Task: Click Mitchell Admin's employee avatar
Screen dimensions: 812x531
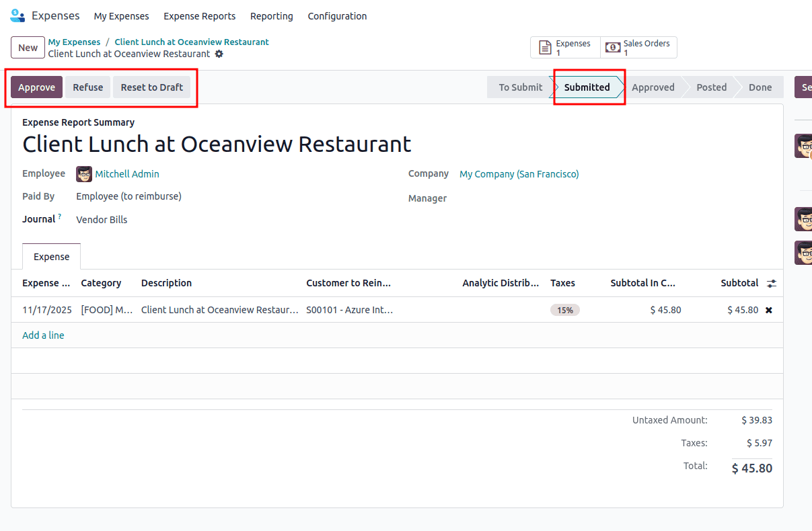Action: (x=83, y=174)
